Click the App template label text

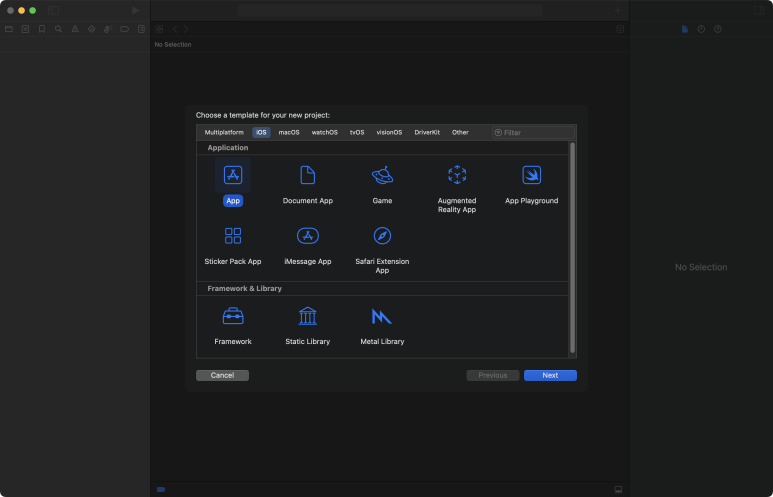coord(233,201)
